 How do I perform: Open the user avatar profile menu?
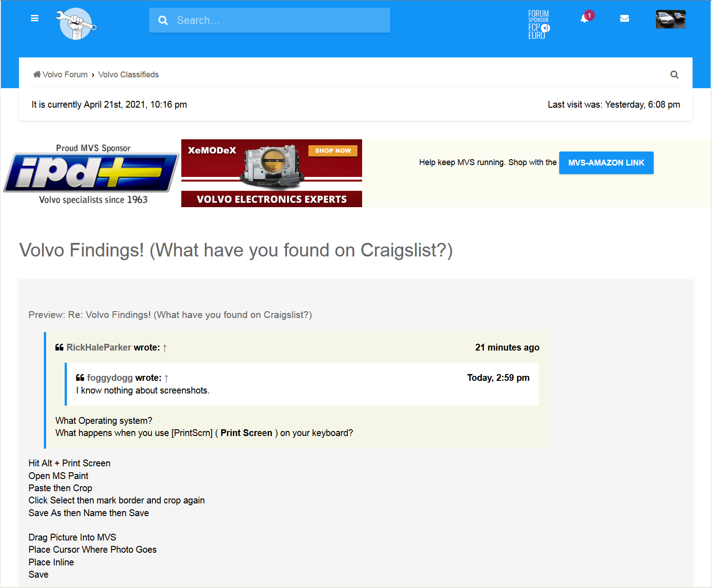pyautogui.click(x=670, y=19)
